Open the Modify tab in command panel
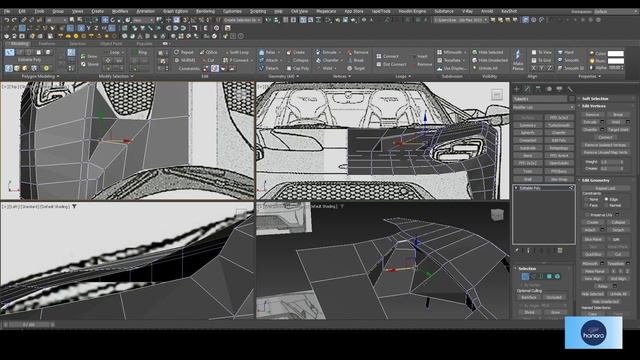 [527, 89]
